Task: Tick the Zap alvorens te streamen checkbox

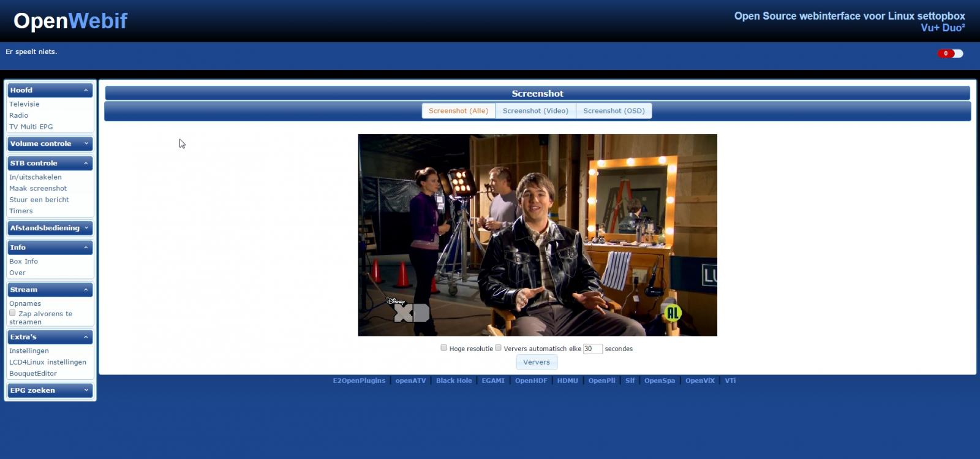Action: click(x=12, y=313)
